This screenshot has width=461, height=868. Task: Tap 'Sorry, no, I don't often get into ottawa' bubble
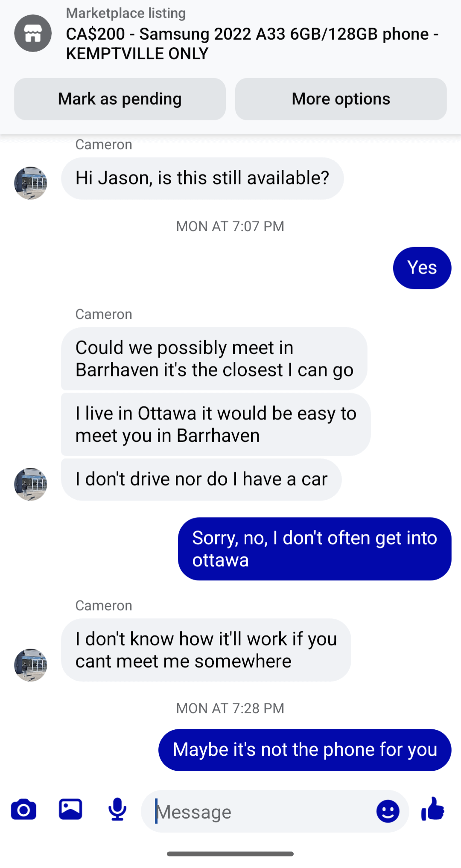[x=315, y=549]
